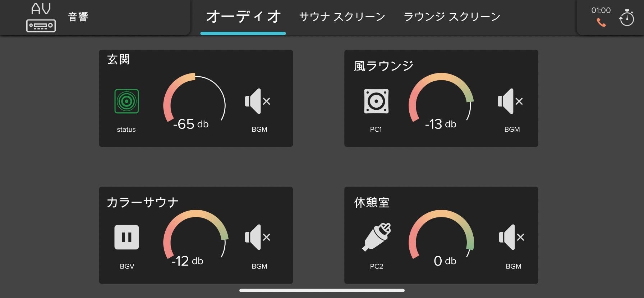
Task: Open the timer stopwatch icon
Action: pos(626,18)
